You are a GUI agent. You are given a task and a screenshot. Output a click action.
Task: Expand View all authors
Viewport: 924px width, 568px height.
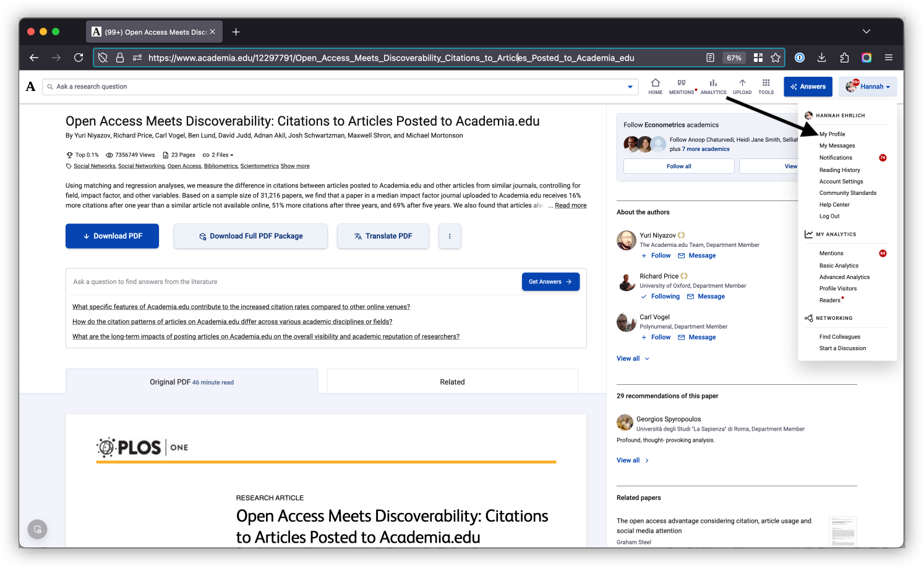tap(633, 359)
